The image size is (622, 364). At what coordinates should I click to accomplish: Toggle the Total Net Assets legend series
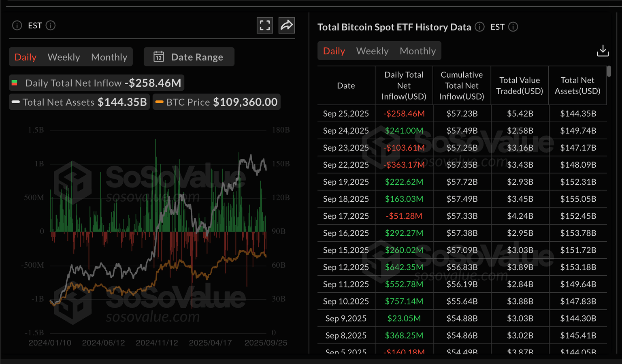coord(79,102)
